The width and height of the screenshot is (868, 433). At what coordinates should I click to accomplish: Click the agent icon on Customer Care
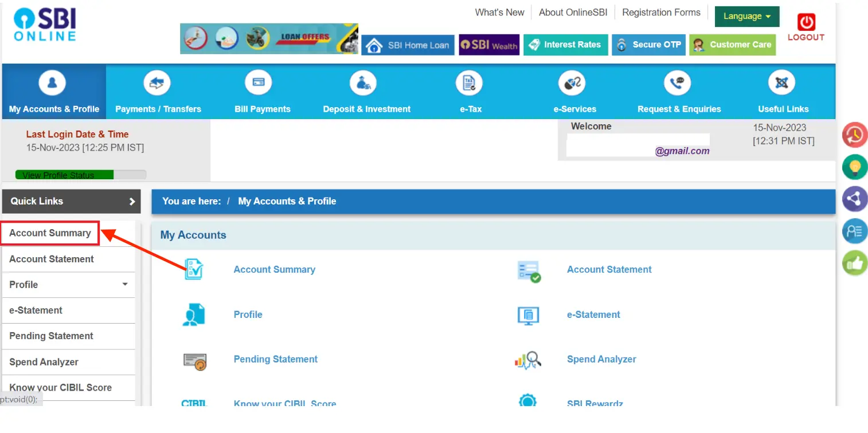coord(698,45)
